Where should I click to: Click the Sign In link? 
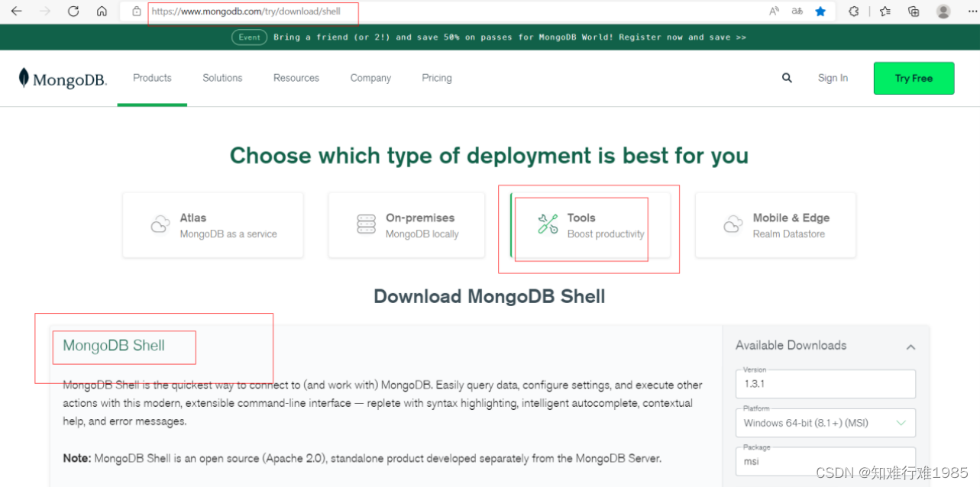(833, 78)
